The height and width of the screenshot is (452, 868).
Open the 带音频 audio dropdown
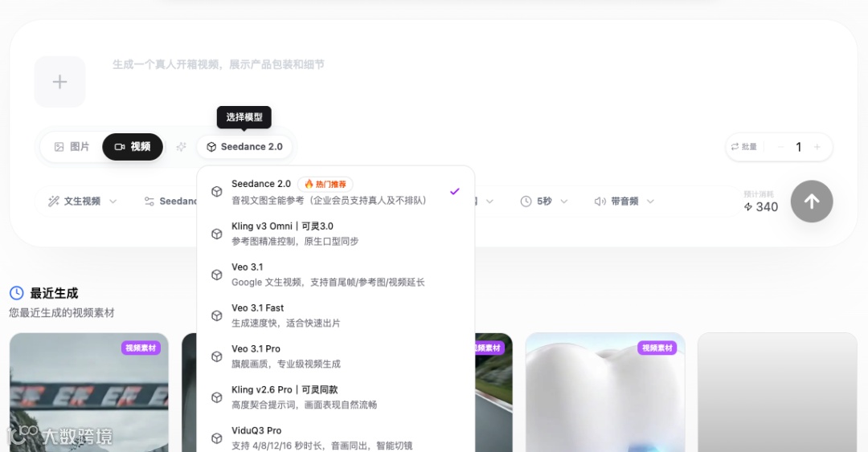(624, 201)
